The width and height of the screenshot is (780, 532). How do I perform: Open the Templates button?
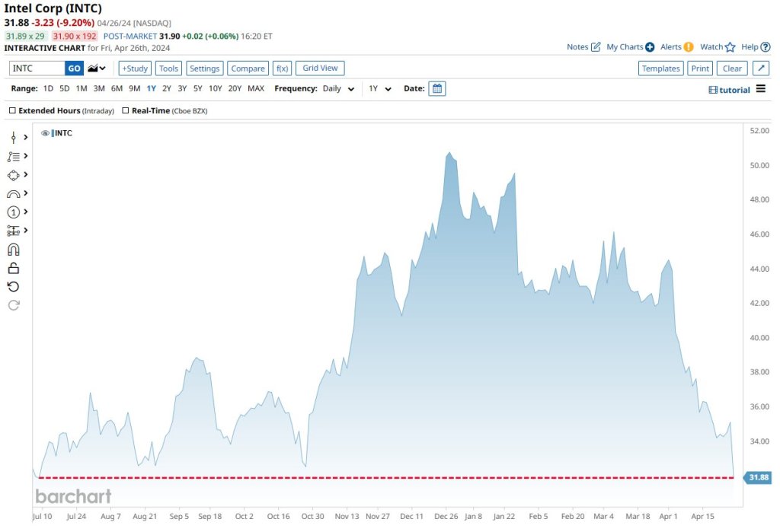[660, 68]
